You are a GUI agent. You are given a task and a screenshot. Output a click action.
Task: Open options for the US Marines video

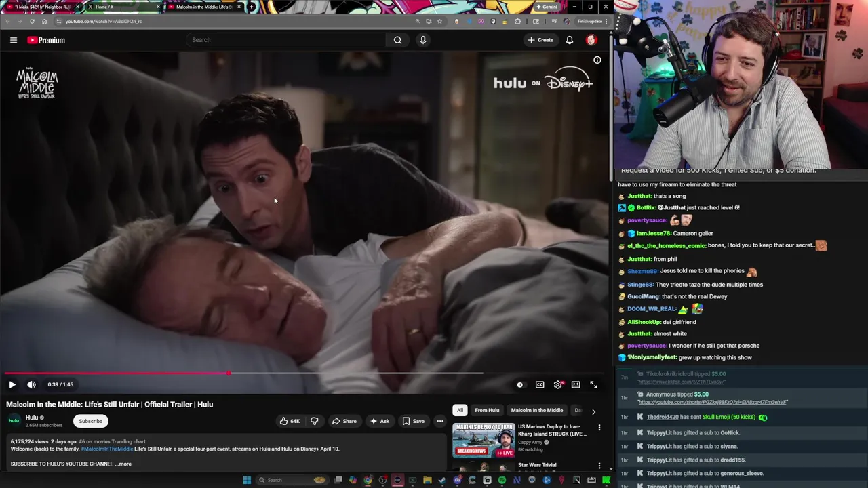(599, 428)
